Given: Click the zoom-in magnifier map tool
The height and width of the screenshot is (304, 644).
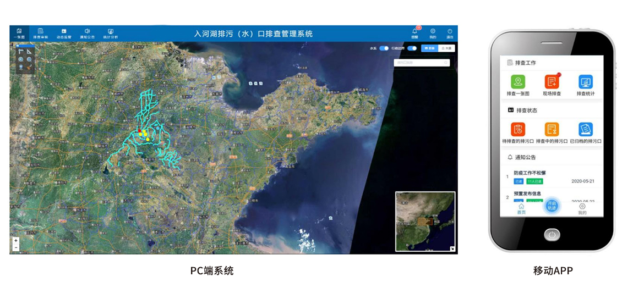Looking at the screenshot, I should click(21, 59).
